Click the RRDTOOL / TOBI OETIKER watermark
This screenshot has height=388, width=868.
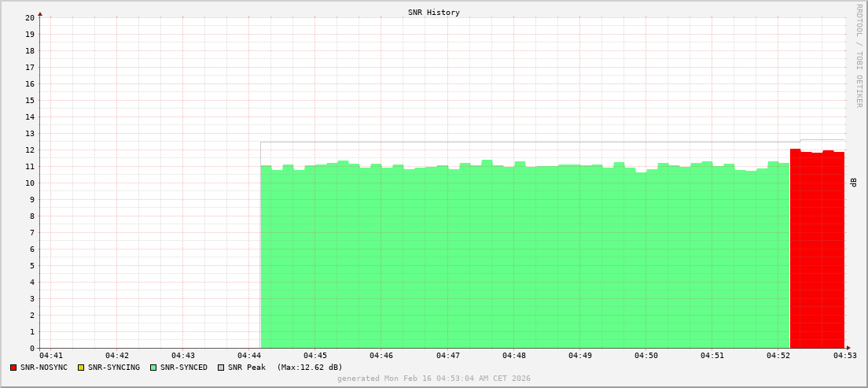pyautogui.click(x=859, y=66)
